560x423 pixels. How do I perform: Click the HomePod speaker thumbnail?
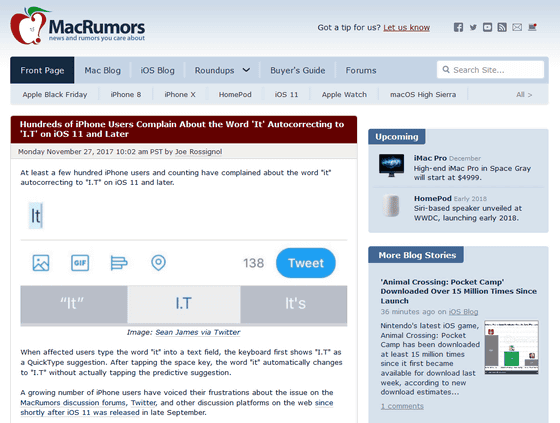pyautogui.click(x=391, y=205)
